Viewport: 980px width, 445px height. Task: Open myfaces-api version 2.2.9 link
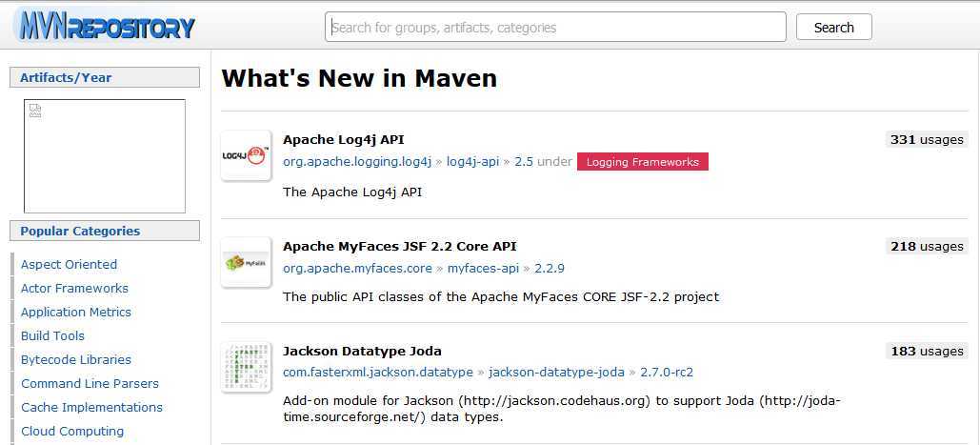point(550,268)
